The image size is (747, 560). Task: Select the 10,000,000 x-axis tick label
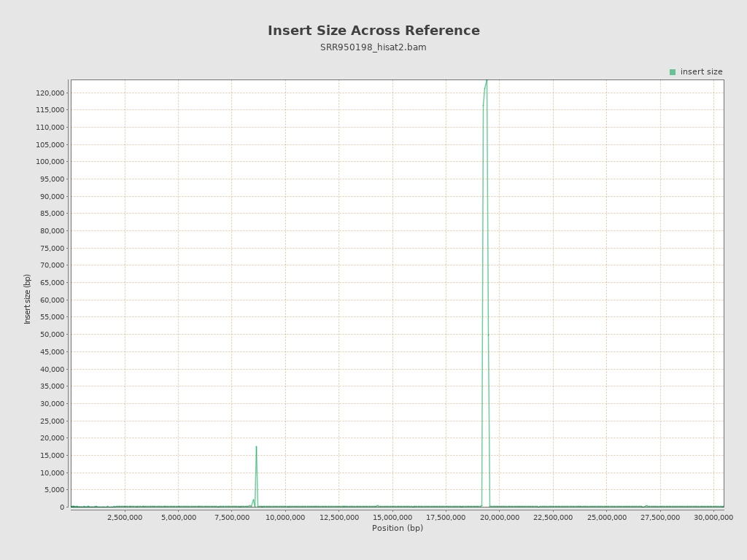click(x=285, y=518)
